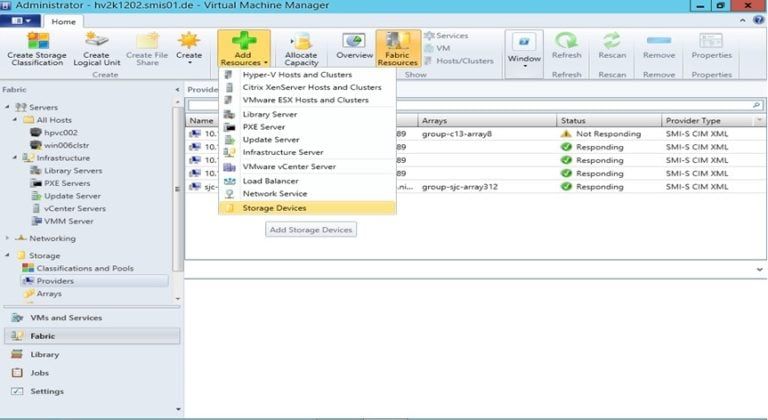
Task: Sort by the Arrays column header
Action: click(487, 121)
